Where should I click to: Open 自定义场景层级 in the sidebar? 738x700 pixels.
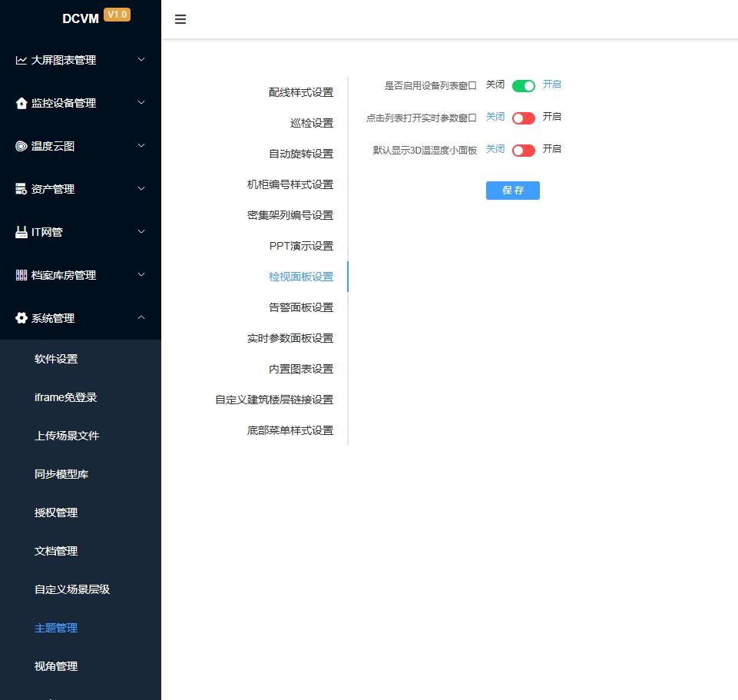coord(72,589)
